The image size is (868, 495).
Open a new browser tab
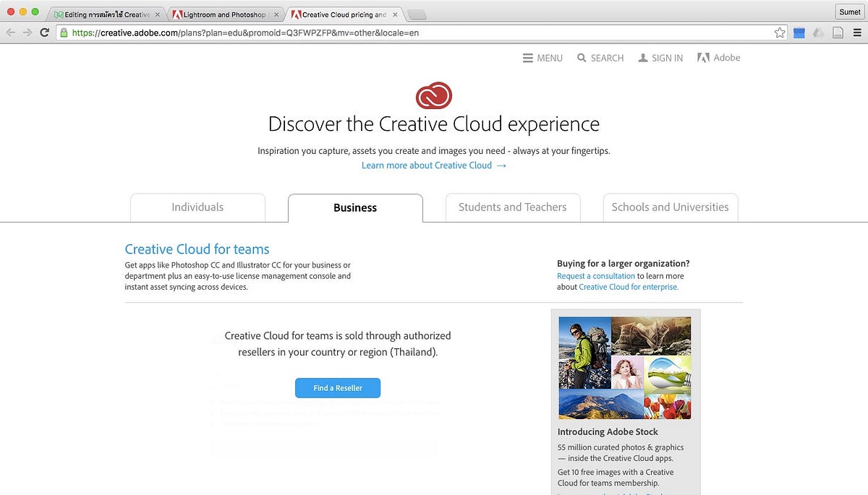tap(417, 14)
